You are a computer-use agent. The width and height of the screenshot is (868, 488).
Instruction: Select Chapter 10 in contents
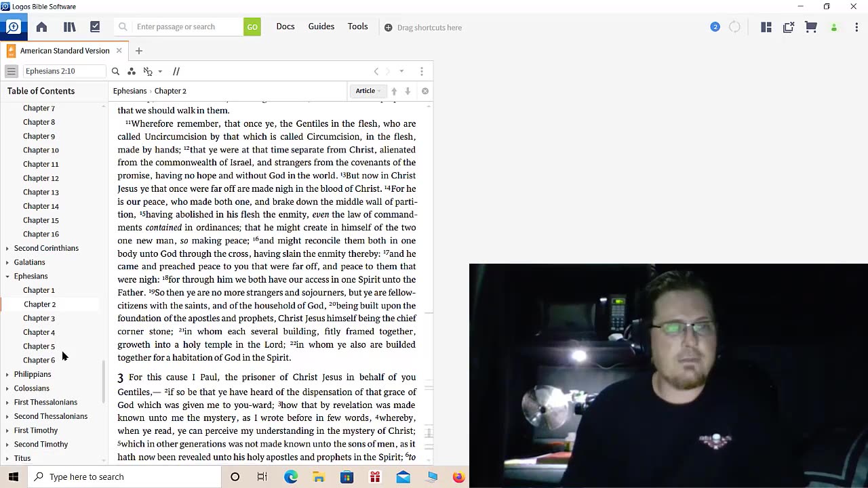click(x=41, y=150)
